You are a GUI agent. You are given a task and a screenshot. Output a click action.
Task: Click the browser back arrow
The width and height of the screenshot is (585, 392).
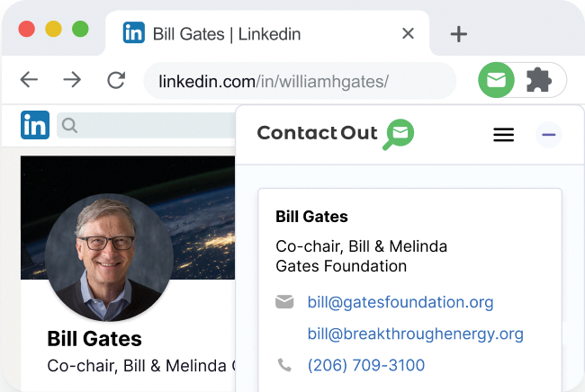[30, 80]
